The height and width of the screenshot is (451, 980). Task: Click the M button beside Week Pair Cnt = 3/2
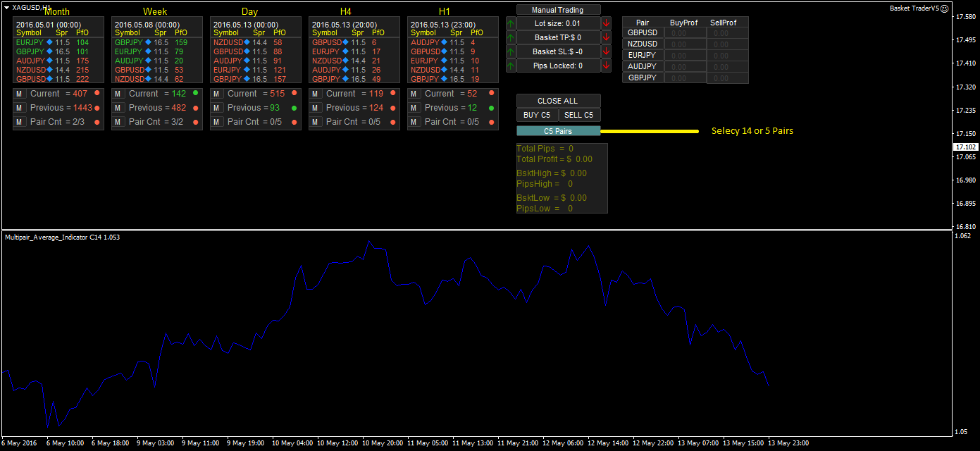pyautogui.click(x=118, y=122)
